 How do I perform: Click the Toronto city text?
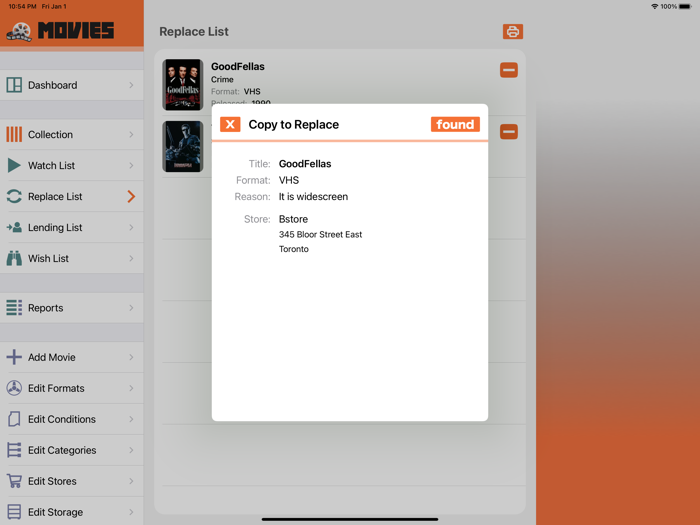293,249
